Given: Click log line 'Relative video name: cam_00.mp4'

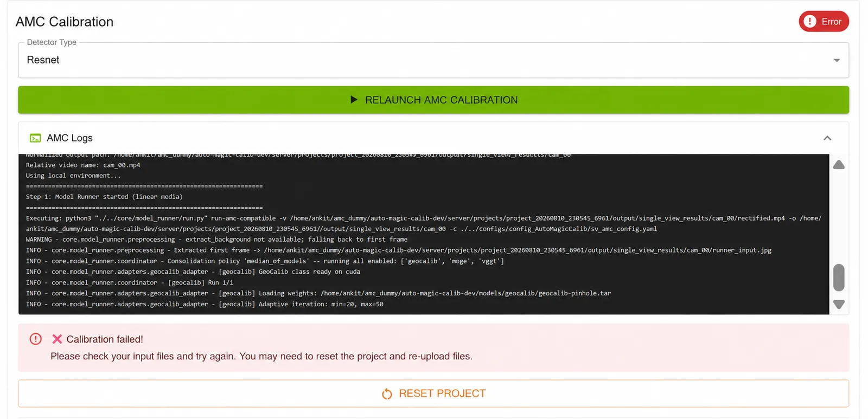Looking at the screenshot, I should [x=83, y=165].
